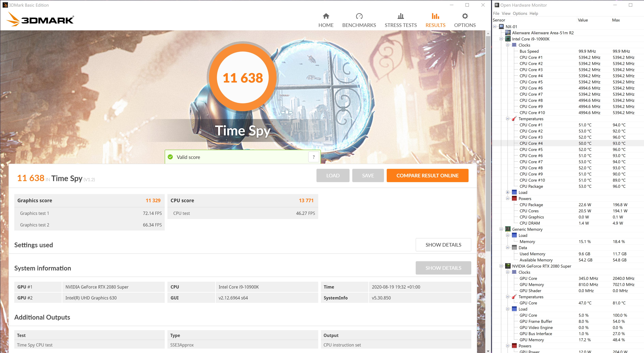Collapse the Intel Core i9-10900K node
The image size is (644, 353).
pos(501,39)
